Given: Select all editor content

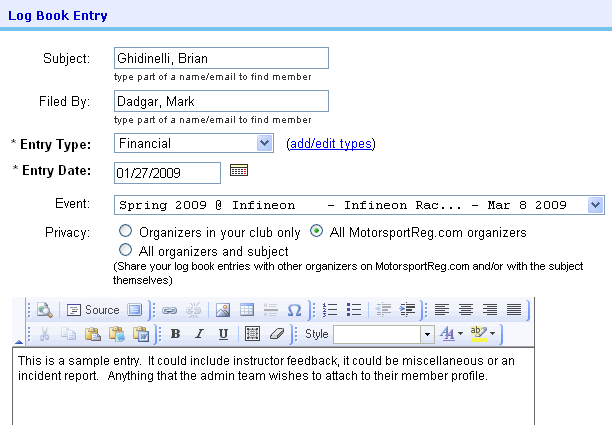Looking at the screenshot, I should tap(253, 334).
